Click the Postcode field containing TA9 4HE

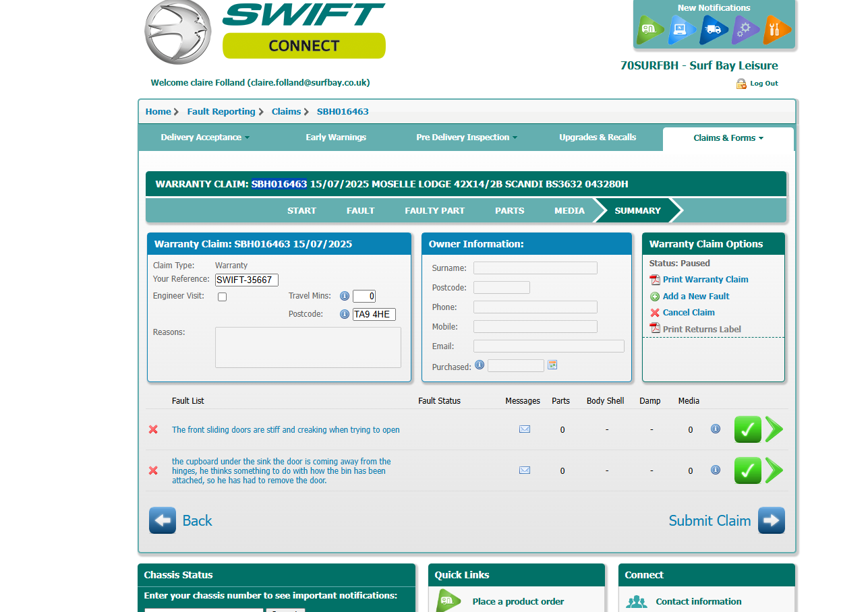click(374, 314)
